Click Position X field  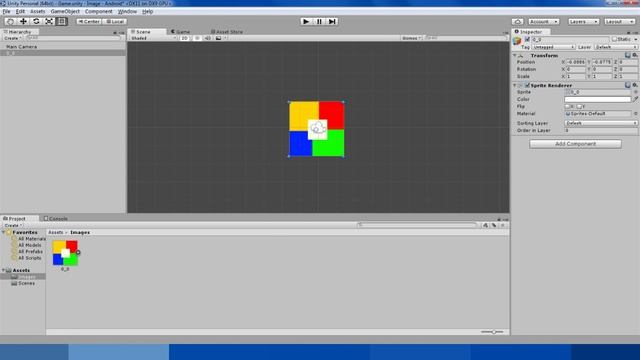point(576,62)
